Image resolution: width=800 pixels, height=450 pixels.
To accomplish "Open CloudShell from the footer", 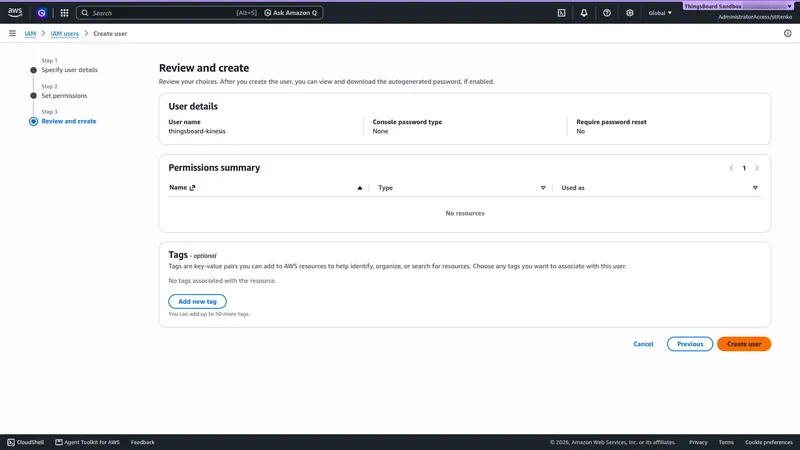I will 26,442.
